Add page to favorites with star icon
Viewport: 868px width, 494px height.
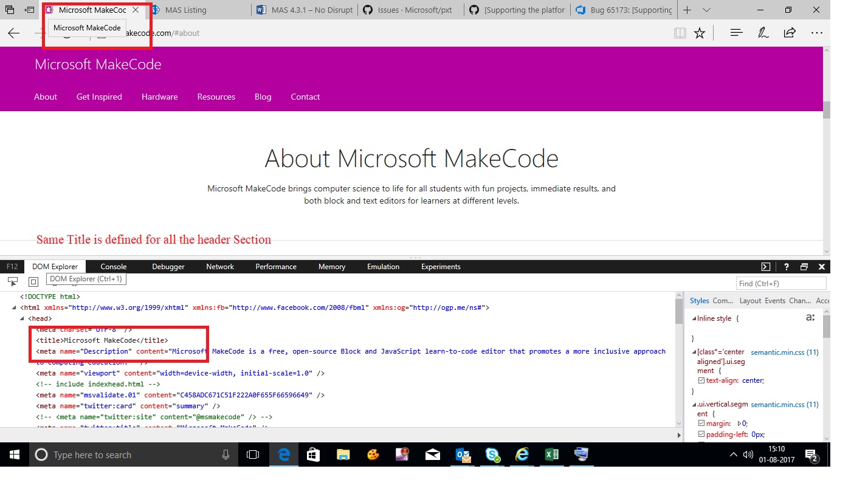699,33
